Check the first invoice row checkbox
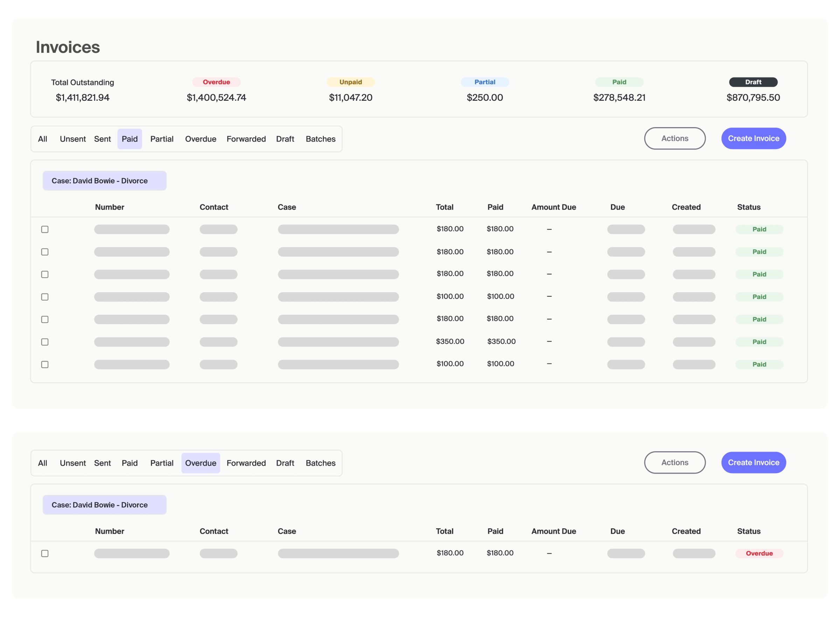Screen dimensions: 840x630 (x=45, y=229)
